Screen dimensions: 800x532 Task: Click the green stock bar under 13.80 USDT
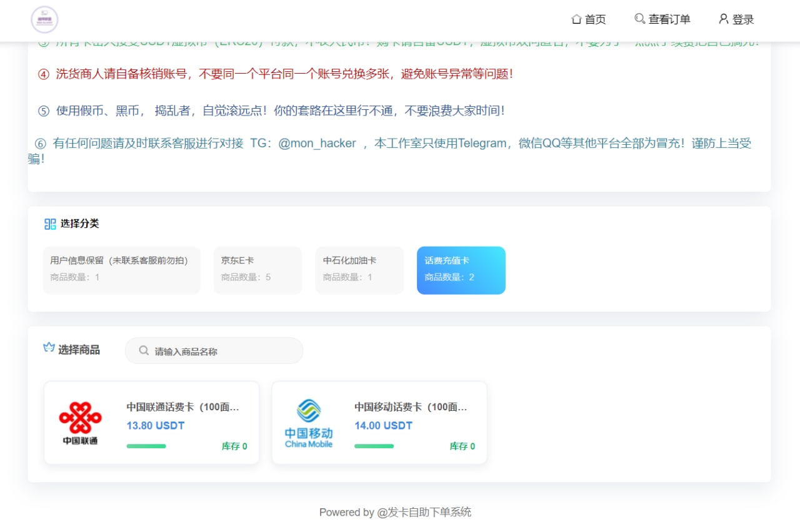[146, 446]
